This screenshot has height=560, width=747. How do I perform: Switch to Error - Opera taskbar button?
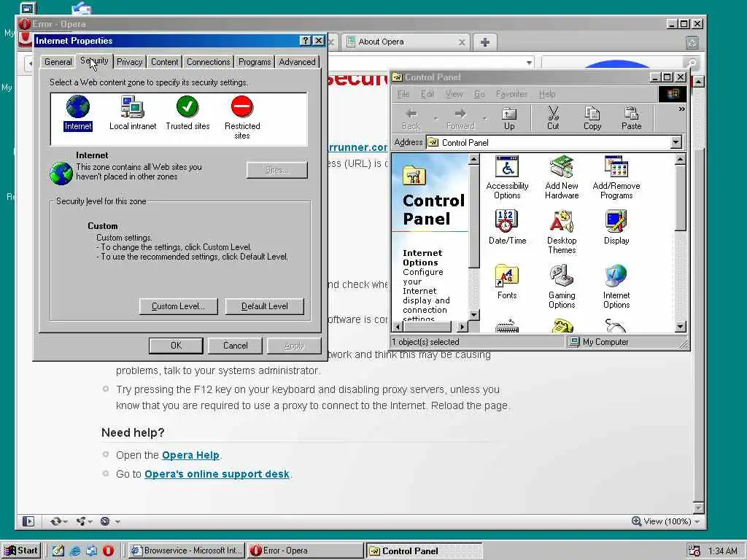(x=306, y=551)
